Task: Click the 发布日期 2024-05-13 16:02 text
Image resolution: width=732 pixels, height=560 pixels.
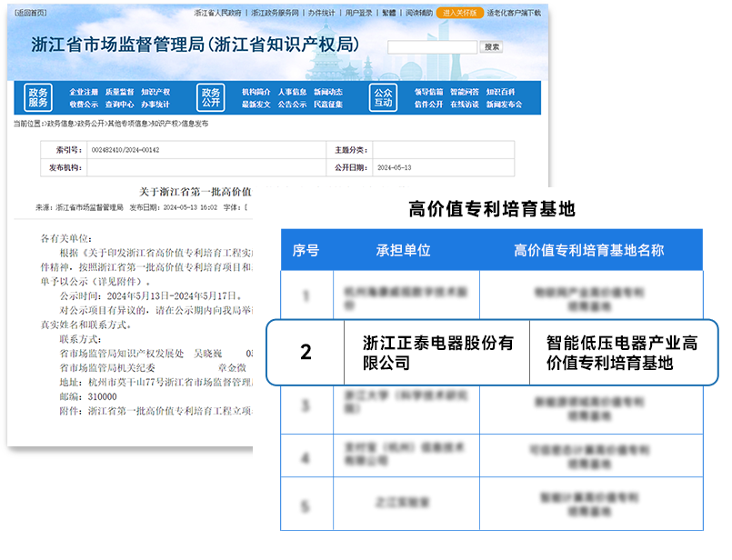Action: tap(173, 207)
